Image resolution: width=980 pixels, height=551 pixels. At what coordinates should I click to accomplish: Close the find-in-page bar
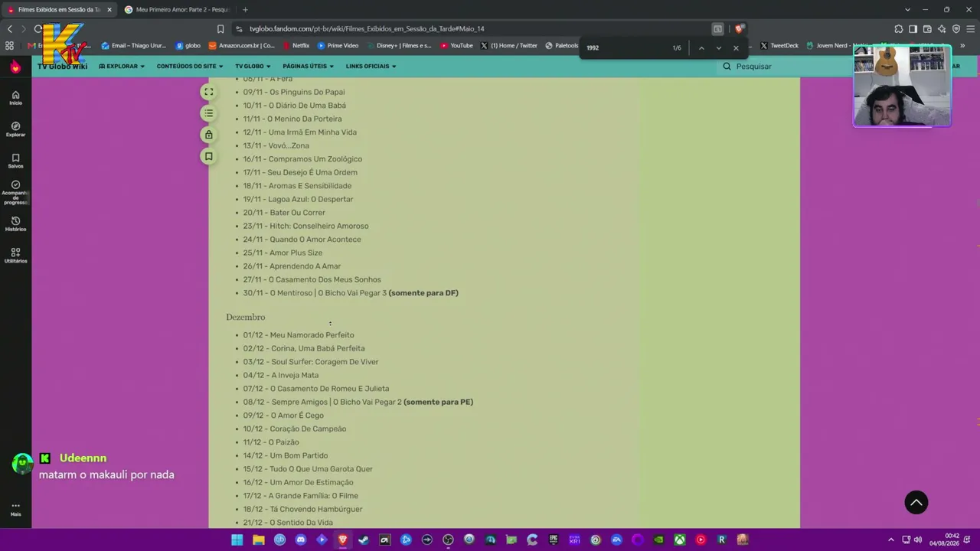pos(736,47)
